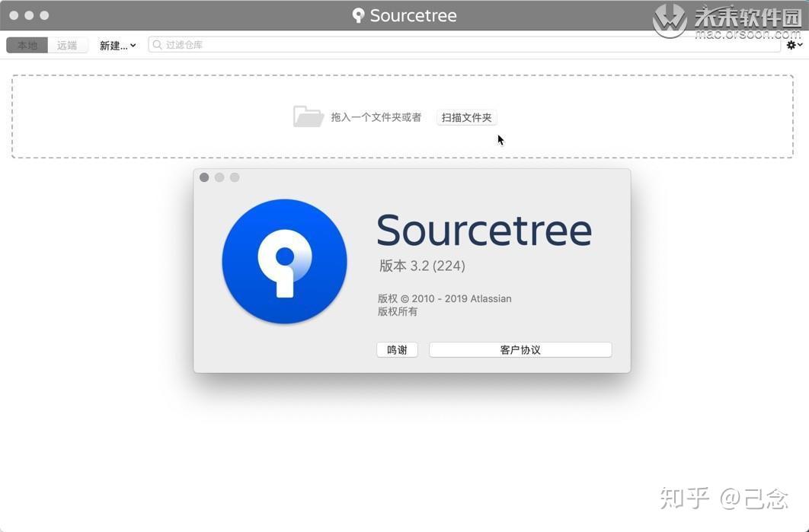Click the magnifier icon in filter field
This screenshot has width=809, height=532.
click(158, 45)
